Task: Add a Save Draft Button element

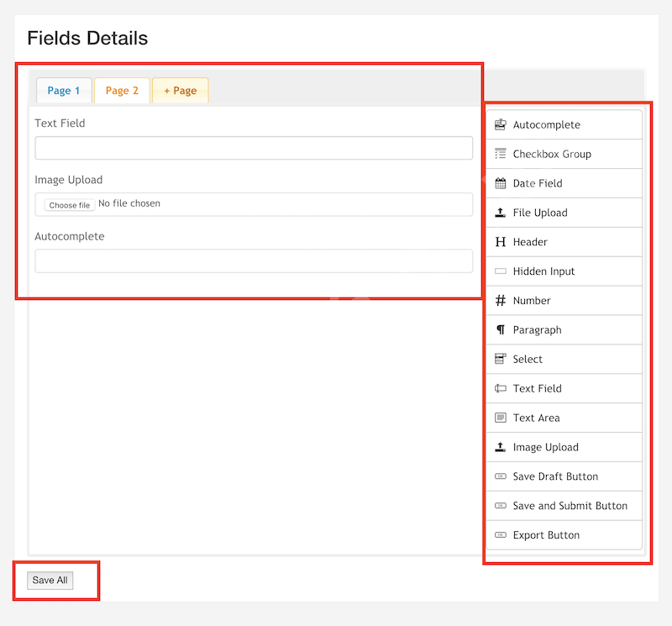Action: coord(564,476)
